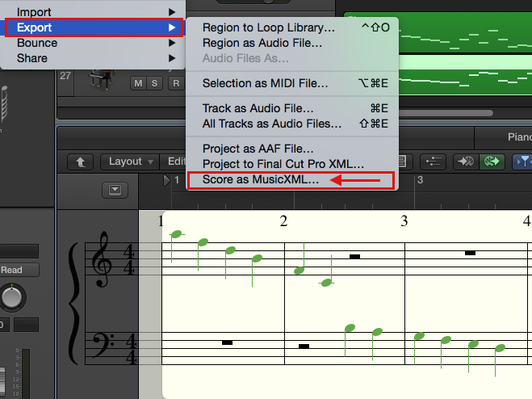Choose Selection as MIDI File…
Viewport: 532px width, 399px height.
[x=292, y=83]
